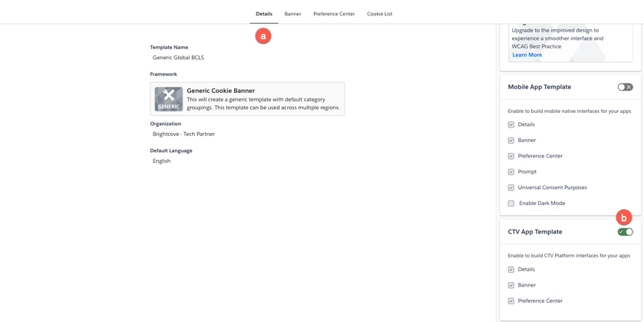
Task: Switch to the Banner tab
Action: coord(292,14)
